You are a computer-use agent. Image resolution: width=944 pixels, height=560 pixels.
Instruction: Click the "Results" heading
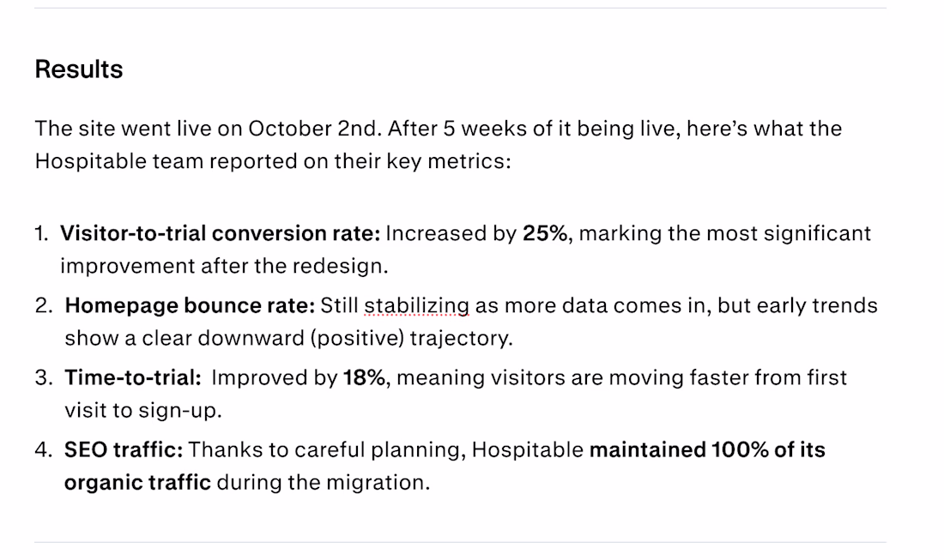79,69
